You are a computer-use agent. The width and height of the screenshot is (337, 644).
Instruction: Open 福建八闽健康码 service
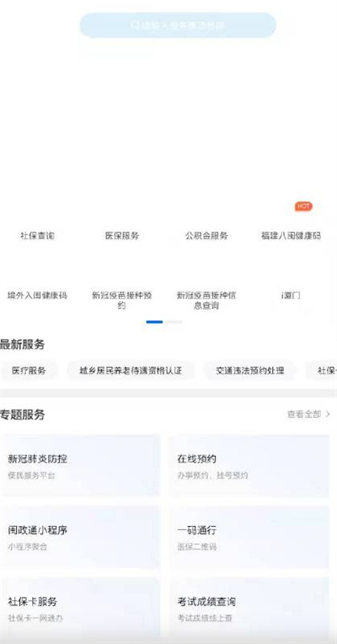291,236
